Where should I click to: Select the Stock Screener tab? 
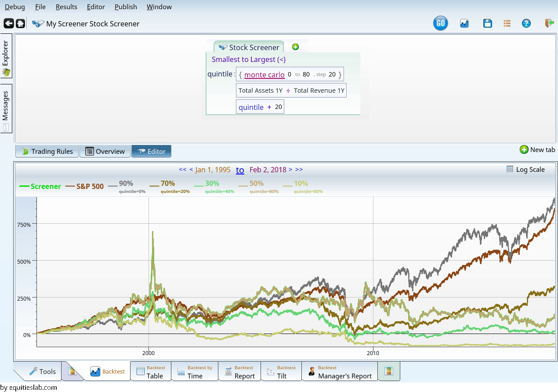click(249, 47)
